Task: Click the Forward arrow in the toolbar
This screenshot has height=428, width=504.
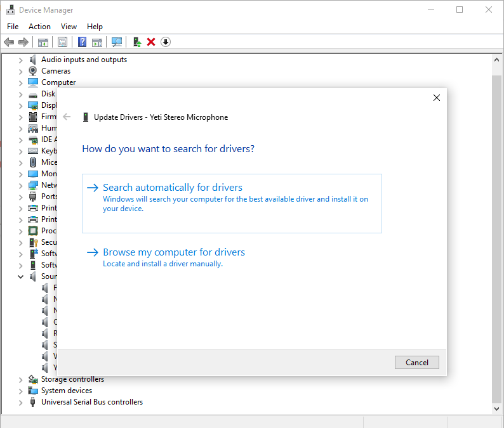Action: pyautogui.click(x=23, y=42)
